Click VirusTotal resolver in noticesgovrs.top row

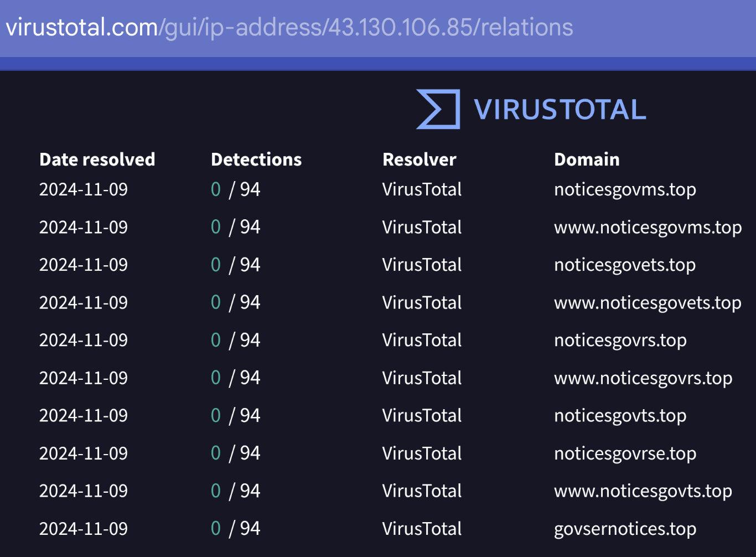[x=422, y=340]
